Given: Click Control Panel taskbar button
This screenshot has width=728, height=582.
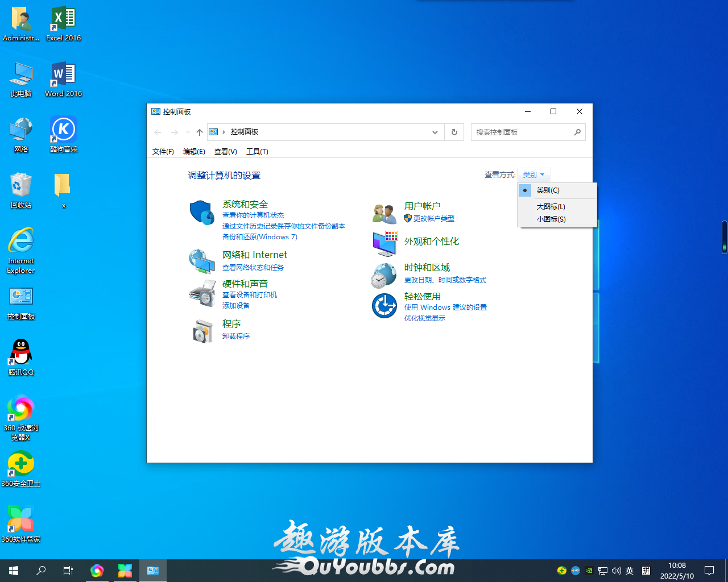Looking at the screenshot, I should click(x=153, y=571).
